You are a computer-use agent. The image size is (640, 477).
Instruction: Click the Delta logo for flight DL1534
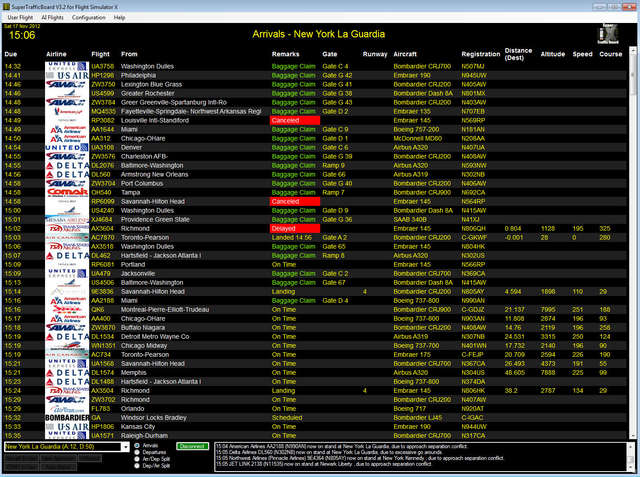[x=67, y=337]
